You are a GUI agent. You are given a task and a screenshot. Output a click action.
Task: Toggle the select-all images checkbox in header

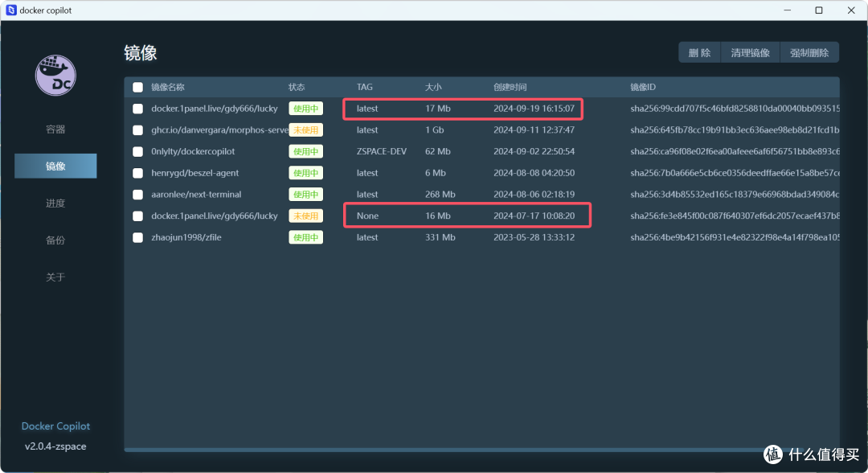point(138,87)
